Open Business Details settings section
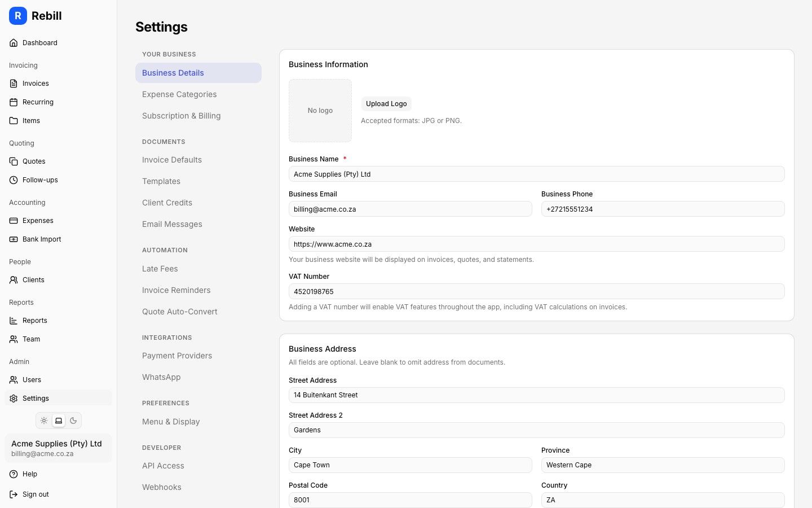This screenshot has height=508, width=812. pos(198,73)
